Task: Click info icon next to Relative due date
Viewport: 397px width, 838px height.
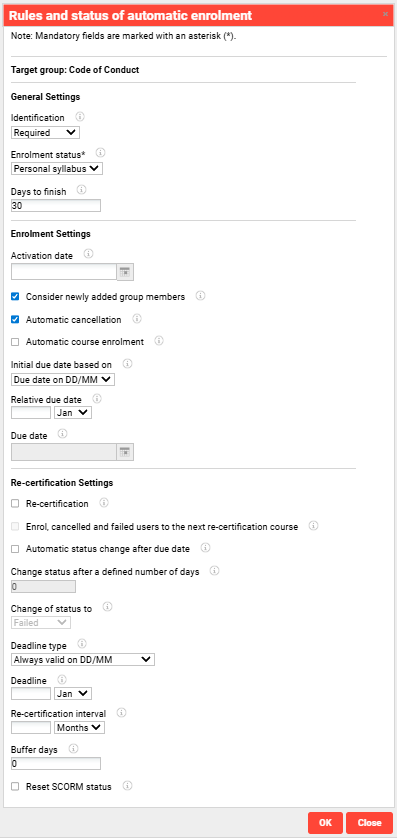Action: [97, 398]
